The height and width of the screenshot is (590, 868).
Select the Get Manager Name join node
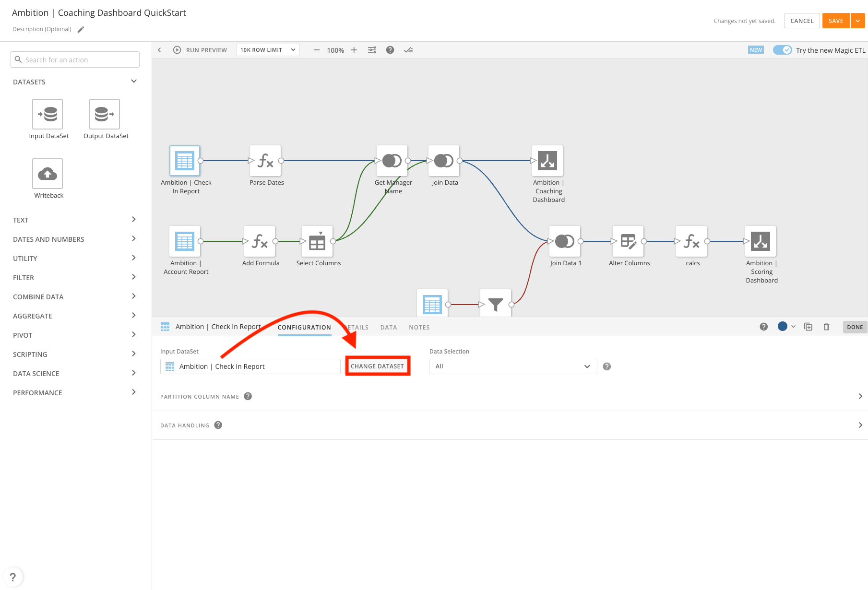pos(392,161)
